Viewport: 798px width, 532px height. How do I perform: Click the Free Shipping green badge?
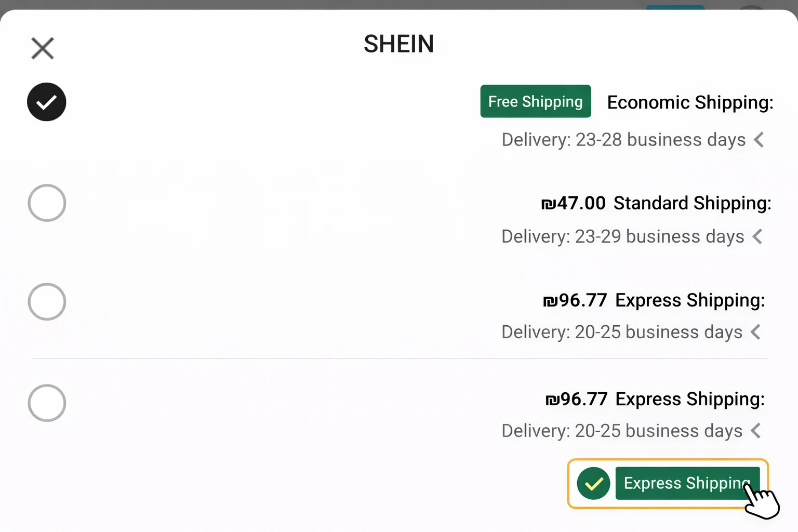pyautogui.click(x=535, y=101)
